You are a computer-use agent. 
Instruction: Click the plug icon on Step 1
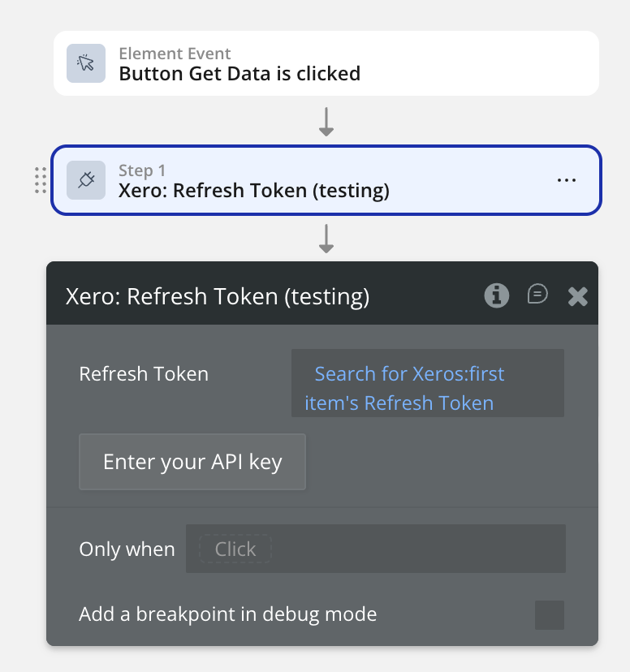coord(86,180)
